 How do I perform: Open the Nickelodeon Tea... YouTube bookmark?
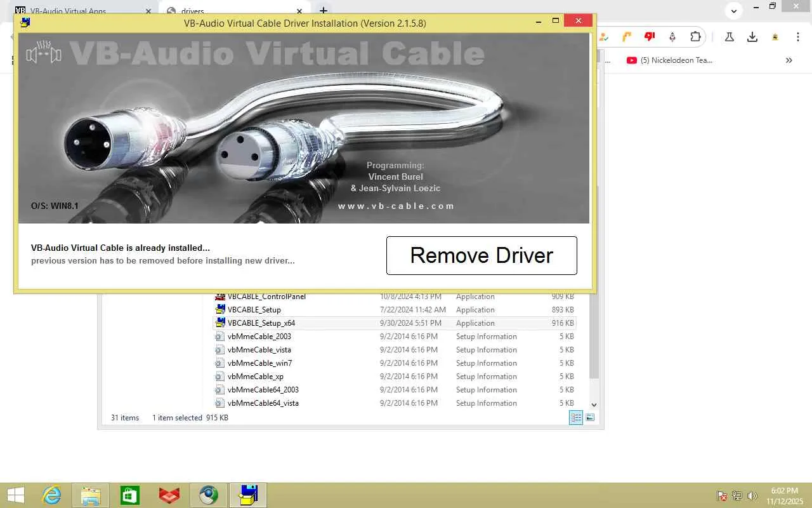669,60
